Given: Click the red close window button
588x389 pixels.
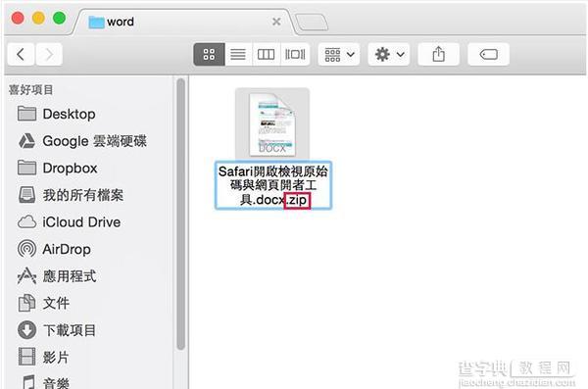Looking at the screenshot, I should [18, 18].
